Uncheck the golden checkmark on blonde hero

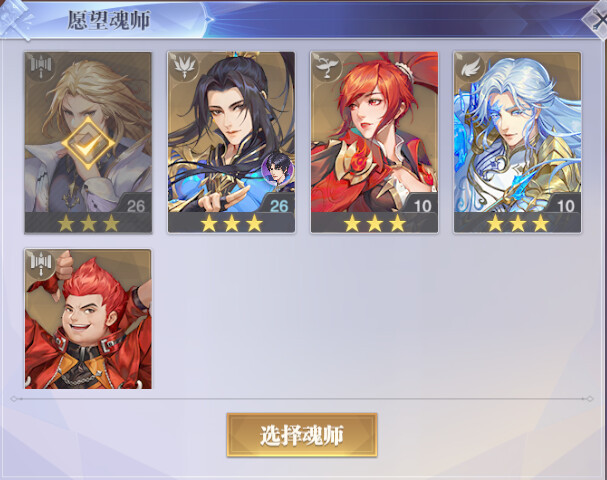88,144
